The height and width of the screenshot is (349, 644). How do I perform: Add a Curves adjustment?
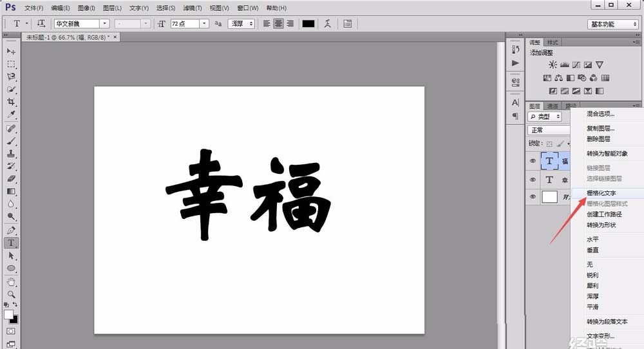point(576,64)
